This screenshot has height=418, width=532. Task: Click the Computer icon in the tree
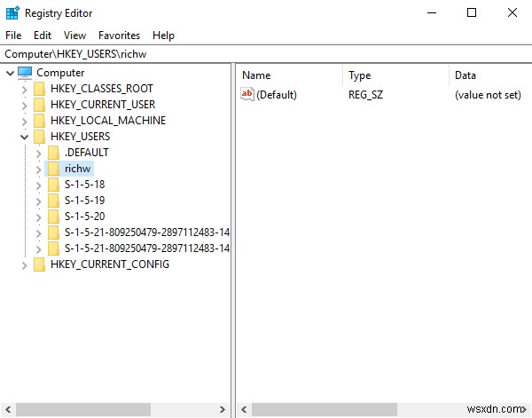pyautogui.click(x=25, y=73)
